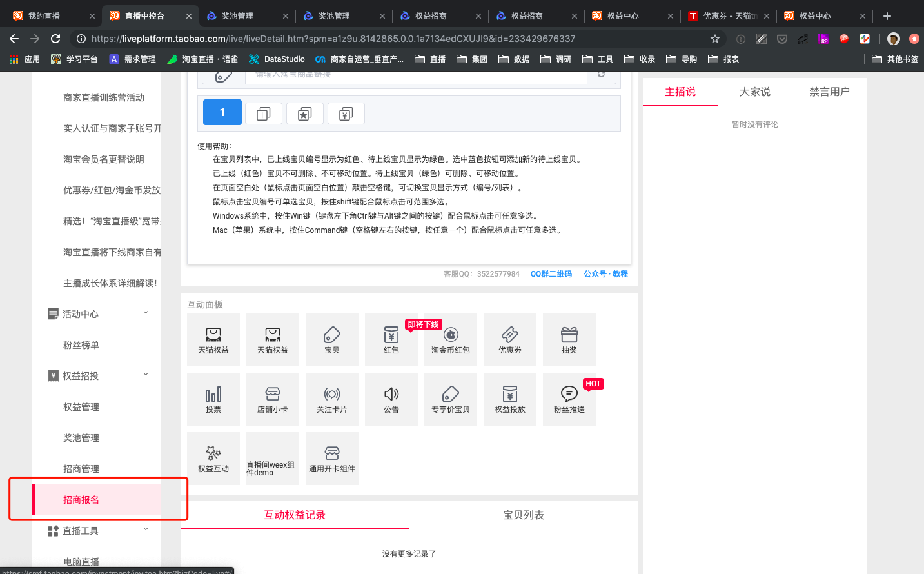Open the 直播 bookmarks folder
The height and width of the screenshot is (574, 924).
430,59
